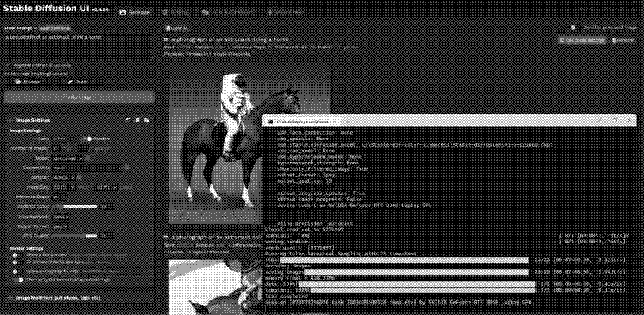
Task: Open the Generate tab
Action: click(134, 12)
